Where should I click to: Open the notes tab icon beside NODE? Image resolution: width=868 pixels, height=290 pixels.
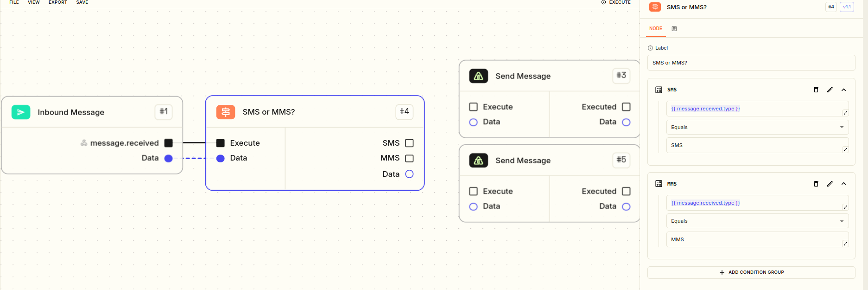(x=674, y=29)
